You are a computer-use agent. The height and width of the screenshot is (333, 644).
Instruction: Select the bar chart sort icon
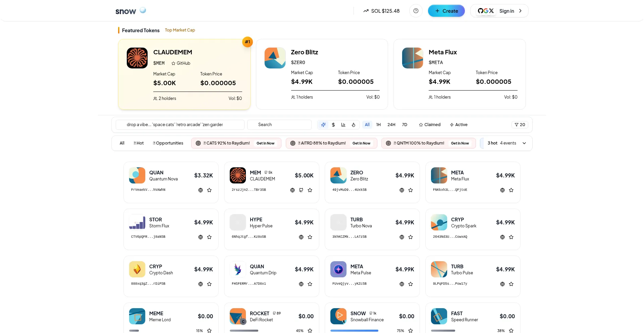[343, 125]
